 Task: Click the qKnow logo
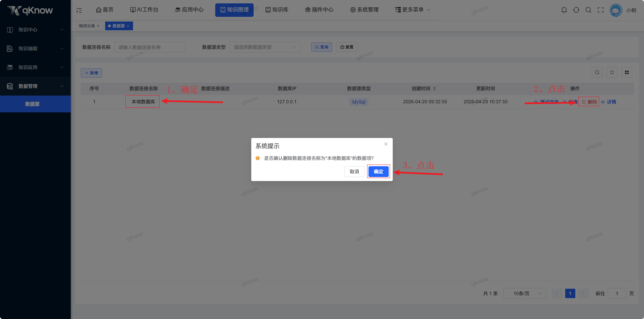click(30, 10)
